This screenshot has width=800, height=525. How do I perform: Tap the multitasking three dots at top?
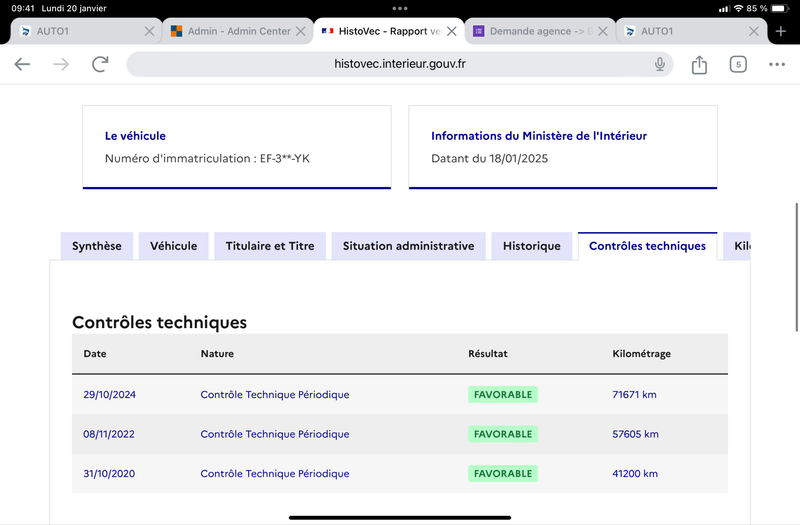tap(399, 8)
